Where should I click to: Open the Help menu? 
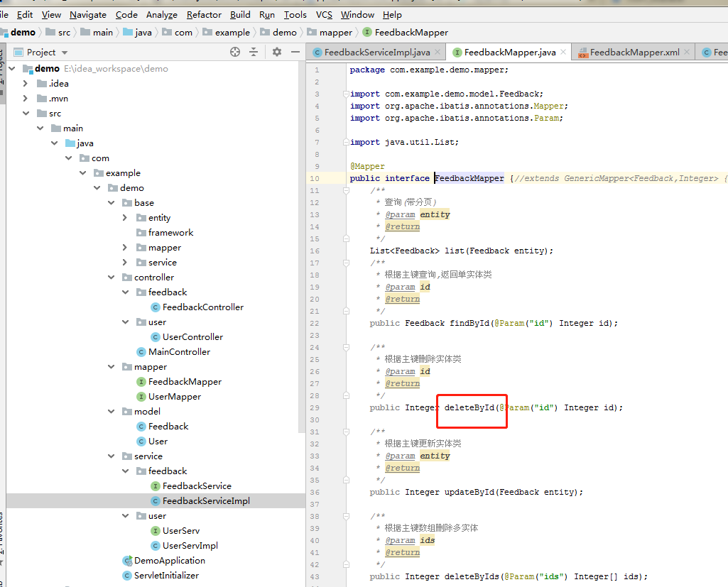pos(392,14)
